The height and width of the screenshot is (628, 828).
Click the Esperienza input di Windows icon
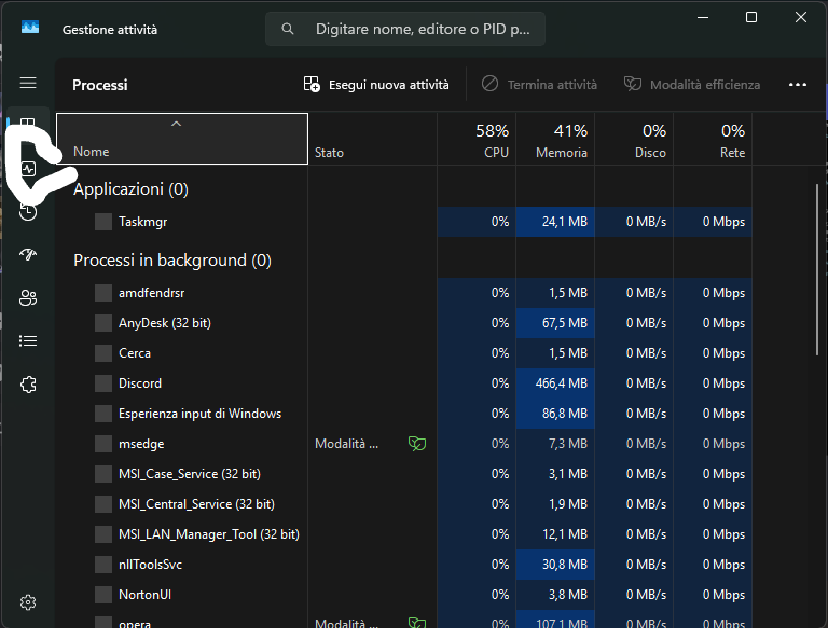(104, 413)
